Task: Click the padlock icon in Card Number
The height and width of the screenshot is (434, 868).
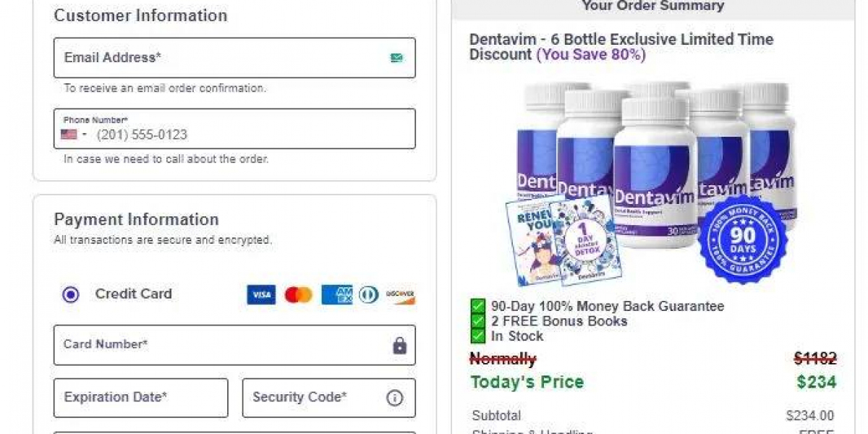Action: point(399,346)
